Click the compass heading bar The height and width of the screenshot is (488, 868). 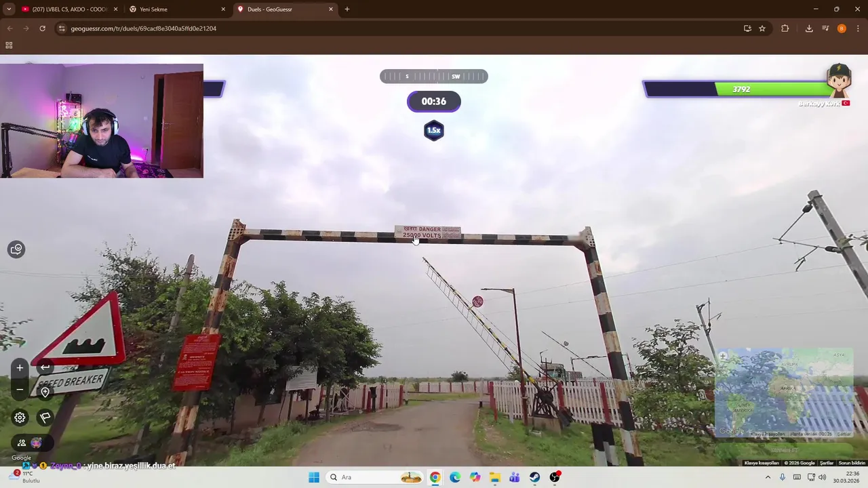coord(434,77)
